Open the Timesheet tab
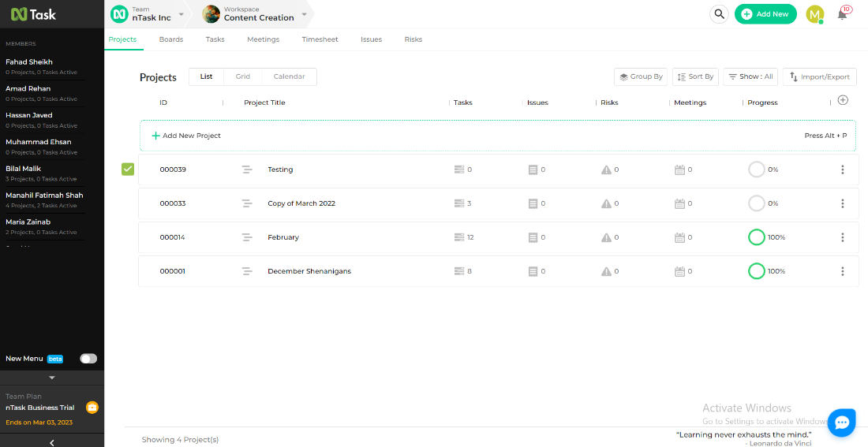The width and height of the screenshot is (868, 447). tap(320, 39)
